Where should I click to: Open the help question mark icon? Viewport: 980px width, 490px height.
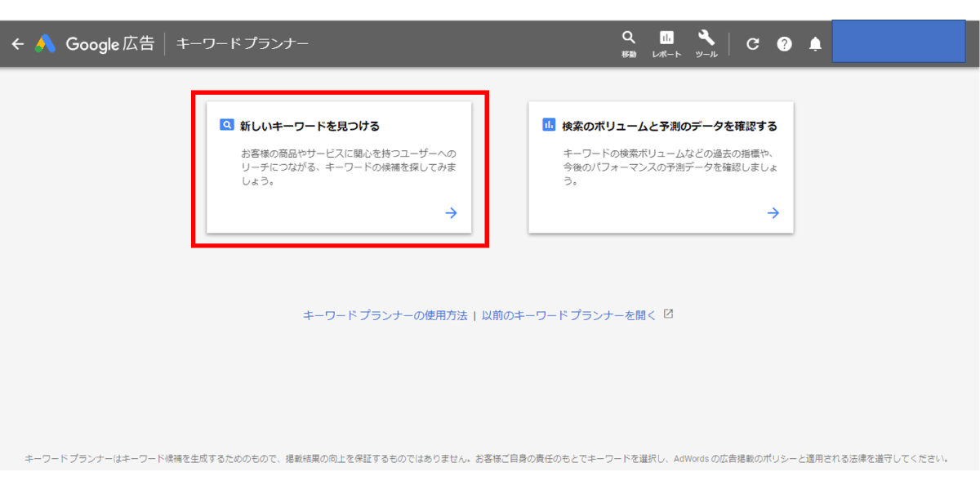point(784,44)
